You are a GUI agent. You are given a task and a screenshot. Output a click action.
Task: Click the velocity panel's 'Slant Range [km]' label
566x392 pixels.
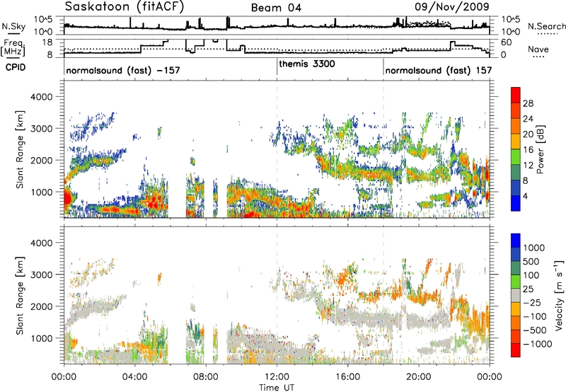[20, 296]
